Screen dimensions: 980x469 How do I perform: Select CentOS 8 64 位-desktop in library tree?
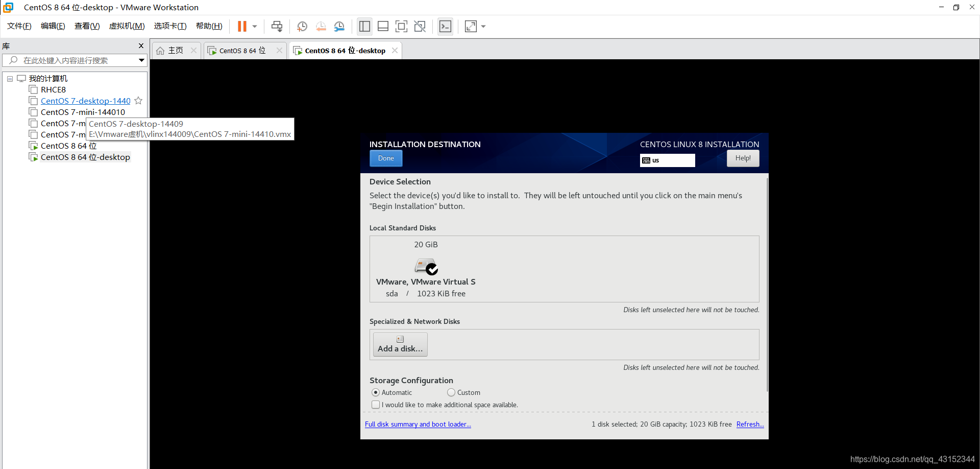tap(85, 157)
